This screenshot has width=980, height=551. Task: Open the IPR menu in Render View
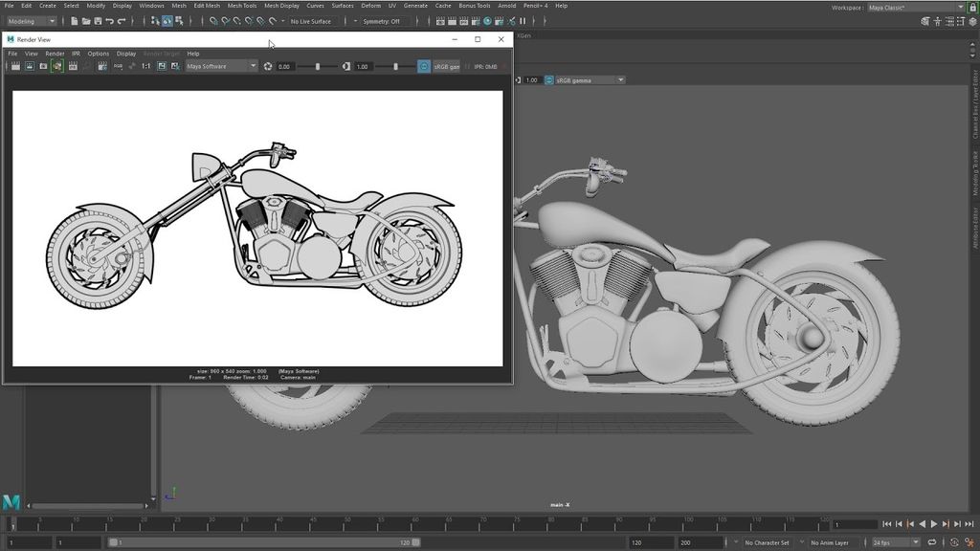click(77, 54)
